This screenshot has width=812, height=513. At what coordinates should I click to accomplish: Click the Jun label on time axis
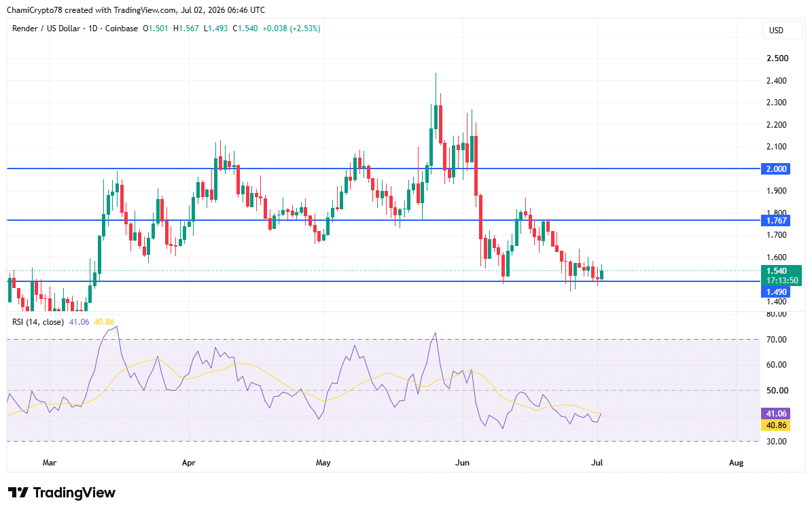(x=462, y=463)
